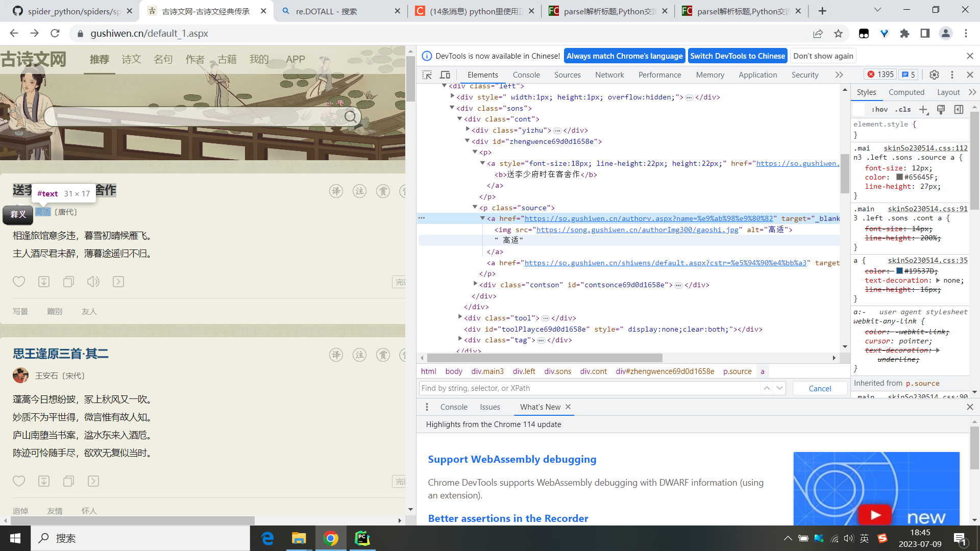Close the What's New drawer tab

pos(568,407)
